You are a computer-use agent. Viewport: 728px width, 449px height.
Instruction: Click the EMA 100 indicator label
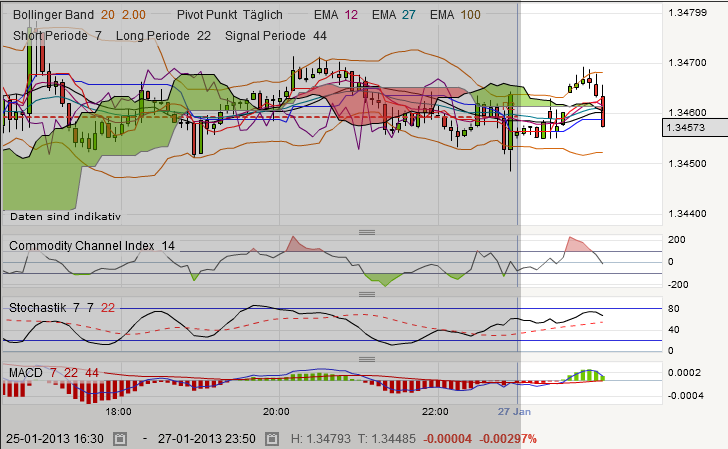coord(455,15)
